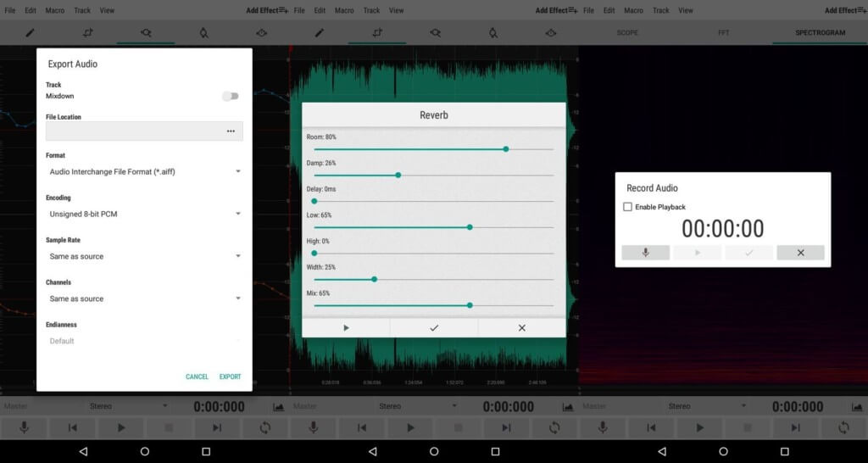The width and height of the screenshot is (868, 463).
Task: Open View menu in Reverb screen
Action: pos(397,10)
